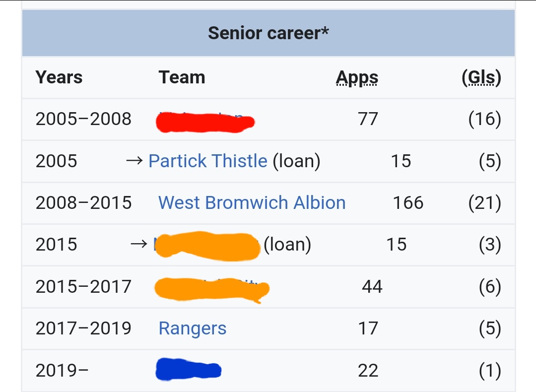Click the 77 appearances value

[x=368, y=119]
